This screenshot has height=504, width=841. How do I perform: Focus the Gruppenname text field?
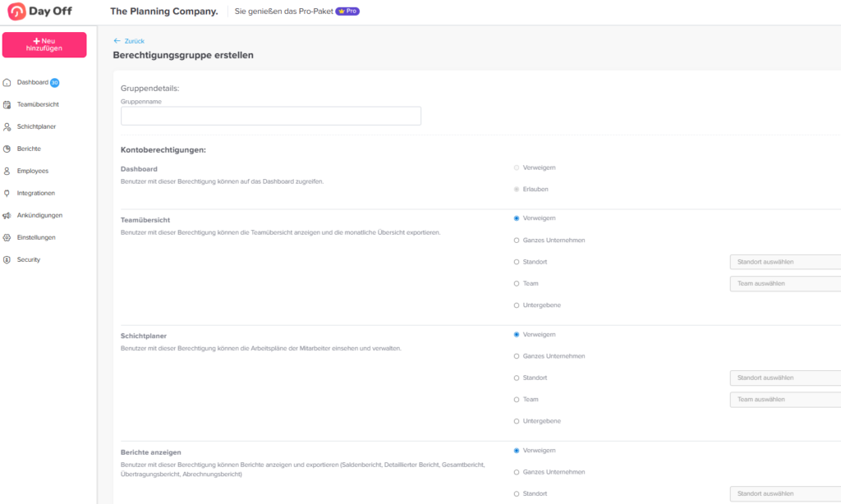[x=270, y=116]
